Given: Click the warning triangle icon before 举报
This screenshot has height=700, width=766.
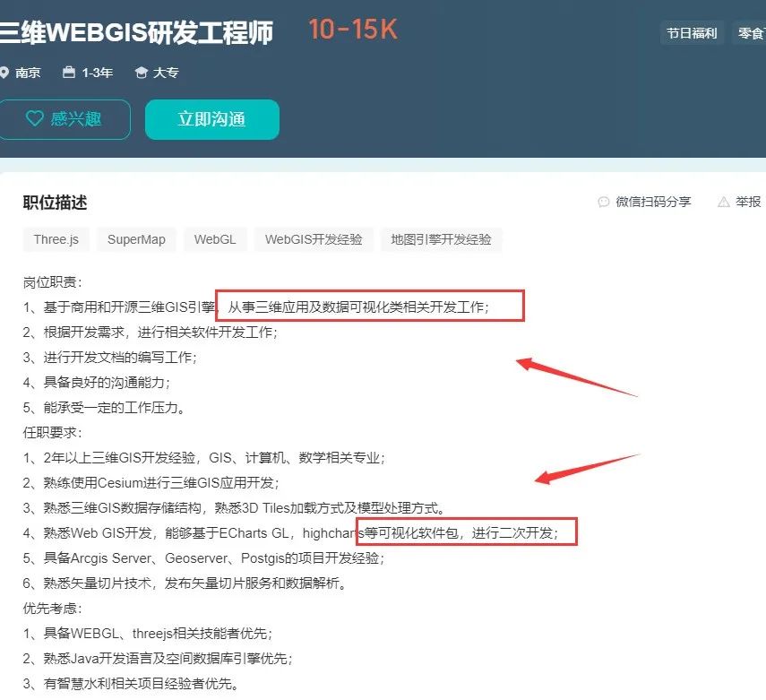Looking at the screenshot, I should (722, 202).
